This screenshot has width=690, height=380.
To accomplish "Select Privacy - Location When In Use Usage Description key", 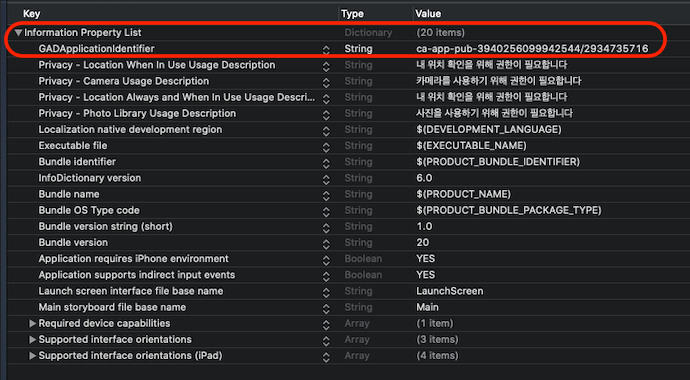I will pyautogui.click(x=157, y=65).
